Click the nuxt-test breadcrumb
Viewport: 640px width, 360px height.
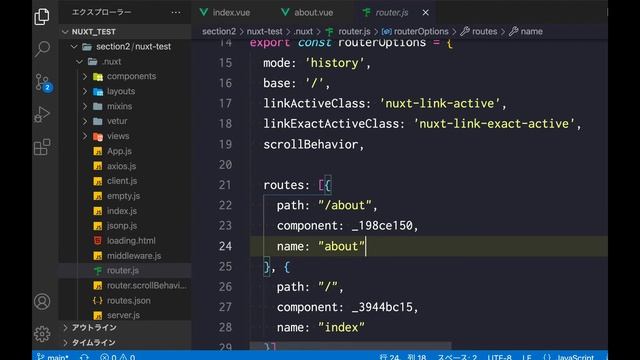[264, 31]
